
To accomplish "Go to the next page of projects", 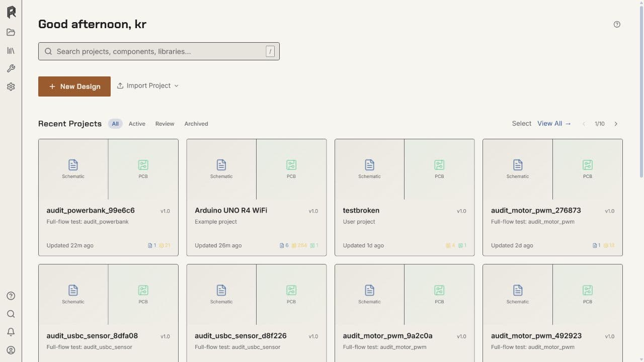I will [x=616, y=124].
